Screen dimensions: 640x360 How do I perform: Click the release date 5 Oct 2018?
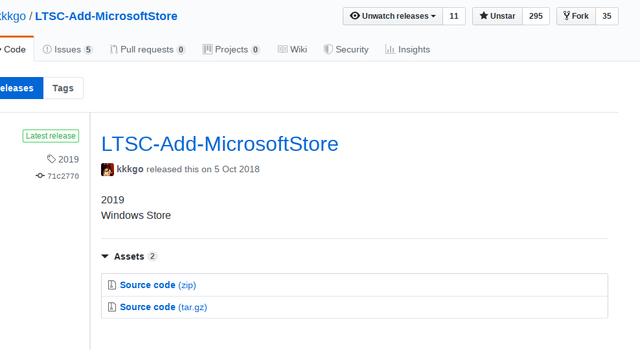(x=237, y=169)
